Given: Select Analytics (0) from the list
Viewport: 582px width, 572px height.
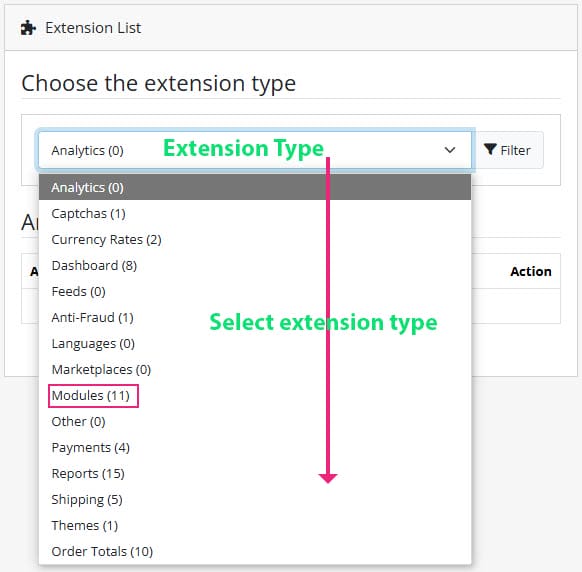Looking at the screenshot, I should tap(255, 187).
